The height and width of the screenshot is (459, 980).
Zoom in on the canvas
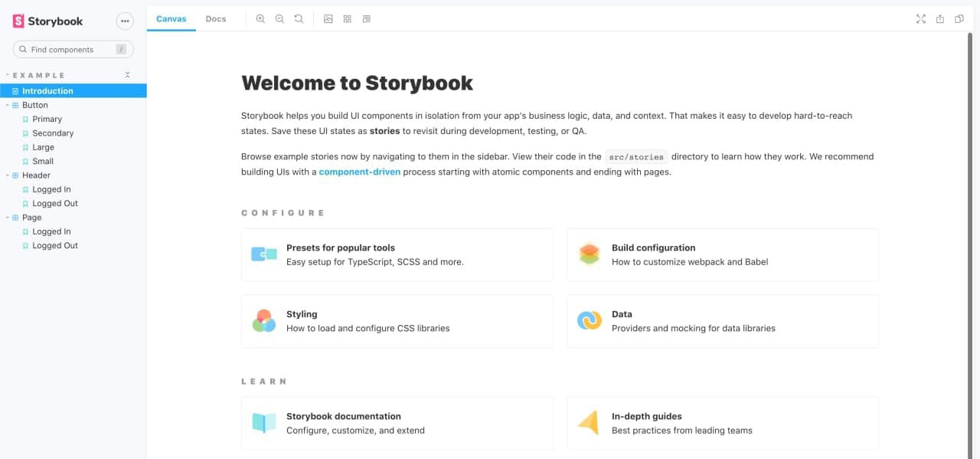click(260, 18)
